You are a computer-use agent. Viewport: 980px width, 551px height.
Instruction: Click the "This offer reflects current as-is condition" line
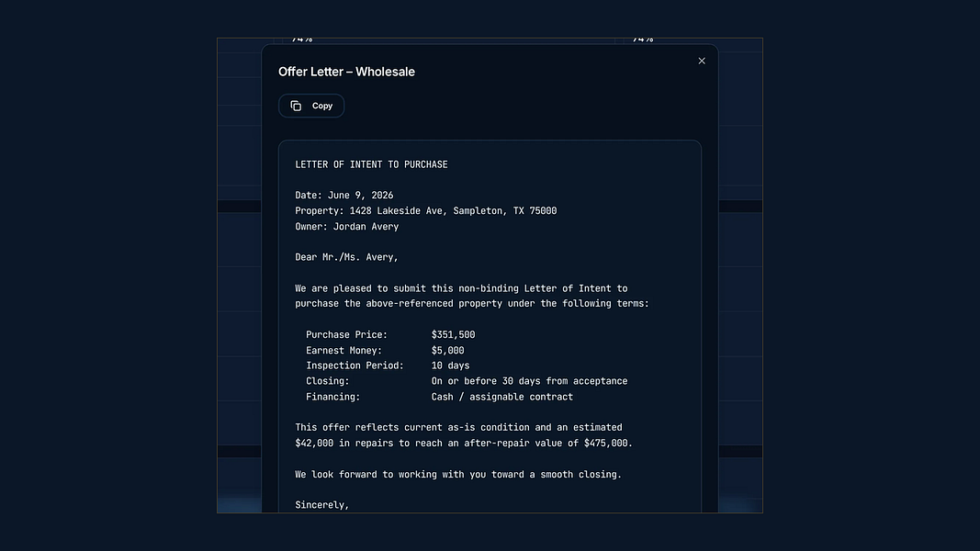(x=458, y=427)
